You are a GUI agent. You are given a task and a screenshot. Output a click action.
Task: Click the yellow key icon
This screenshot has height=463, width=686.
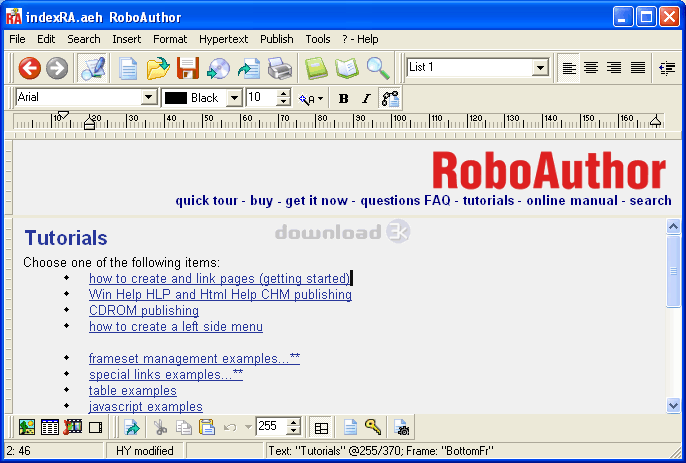coord(373,427)
